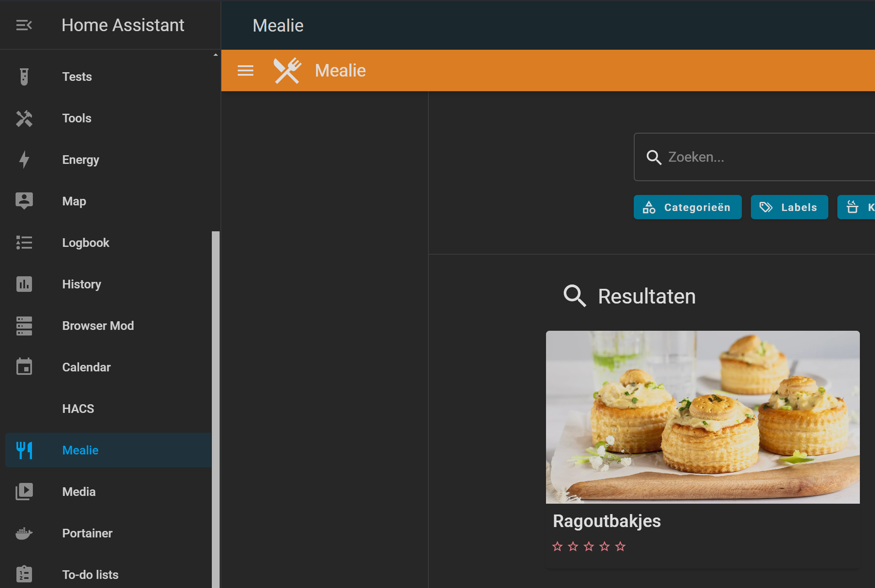Click the Calendar sidebar icon
The height and width of the screenshot is (588, 875).
(24, 367)
